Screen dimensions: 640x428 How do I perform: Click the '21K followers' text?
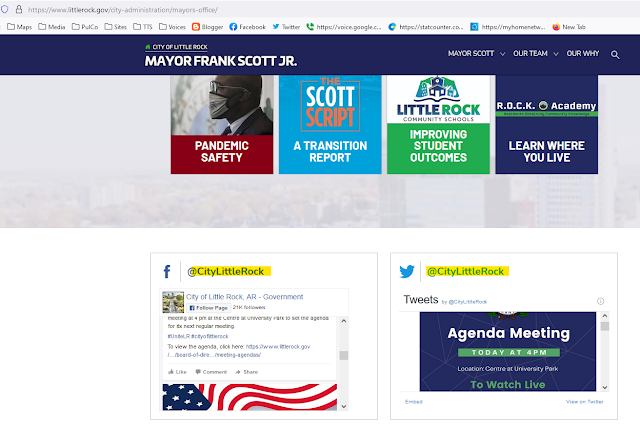click(x=249, y=307)
